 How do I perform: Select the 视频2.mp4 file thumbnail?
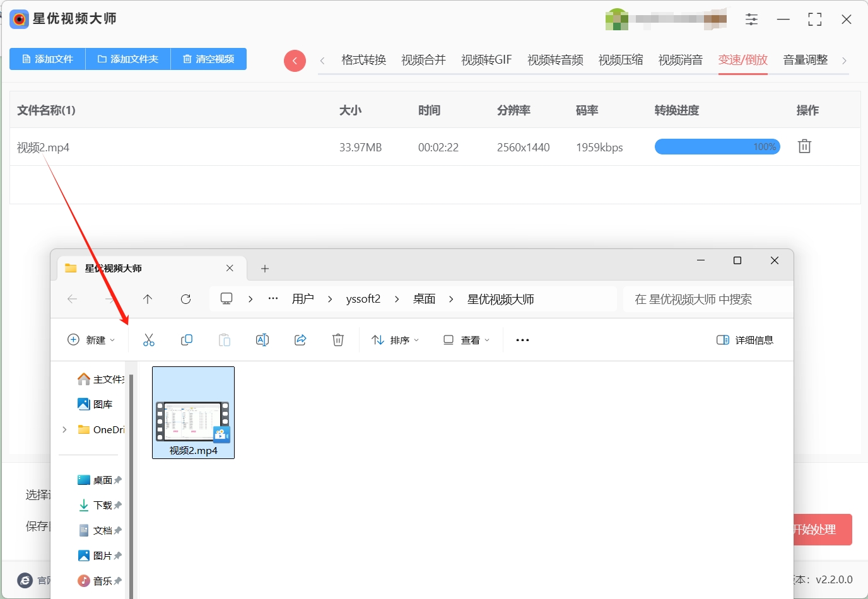coord(193,412)
